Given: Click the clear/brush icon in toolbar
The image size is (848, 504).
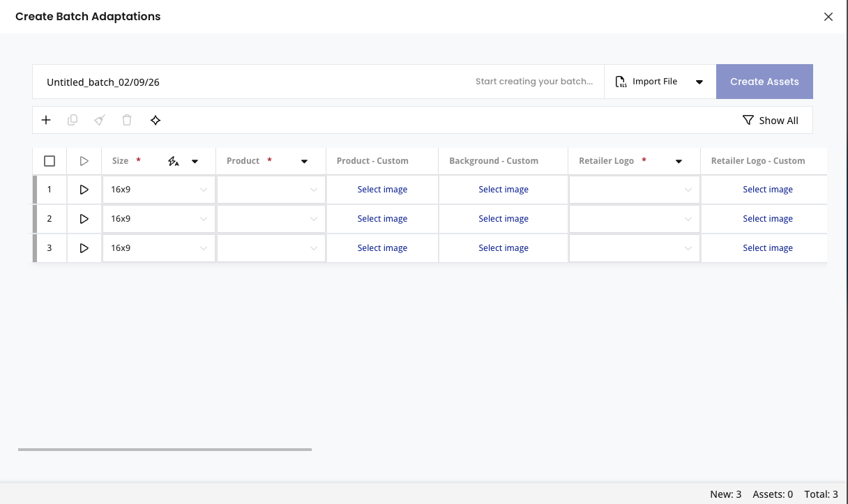Looking at the screenshot, I should click(100, 120).
